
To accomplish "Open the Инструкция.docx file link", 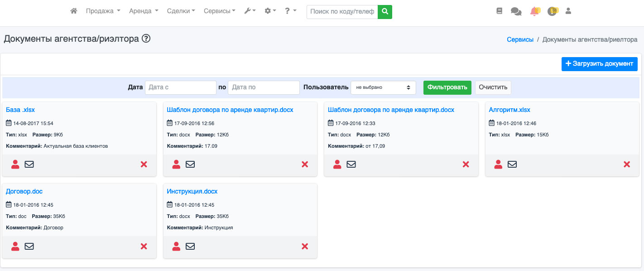I will pos(192,191).
